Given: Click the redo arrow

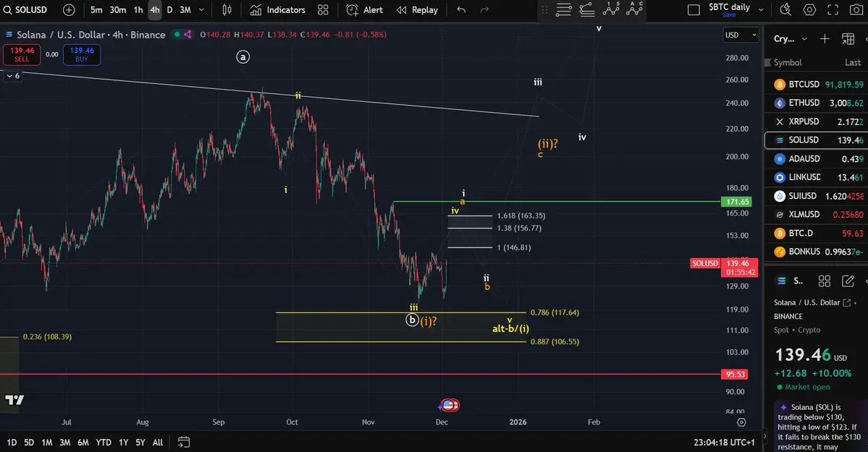Looking at the screenshot, I should (x=484, y=10).
